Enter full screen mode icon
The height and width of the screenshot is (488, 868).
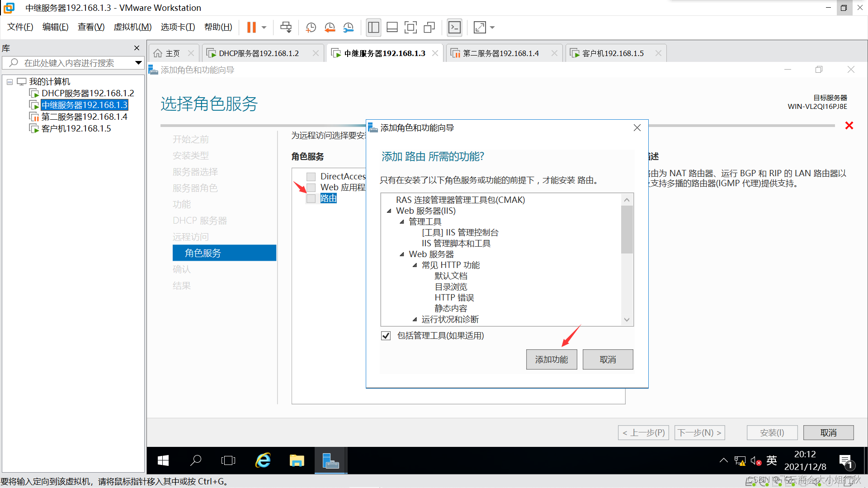[x=410, y=28]
